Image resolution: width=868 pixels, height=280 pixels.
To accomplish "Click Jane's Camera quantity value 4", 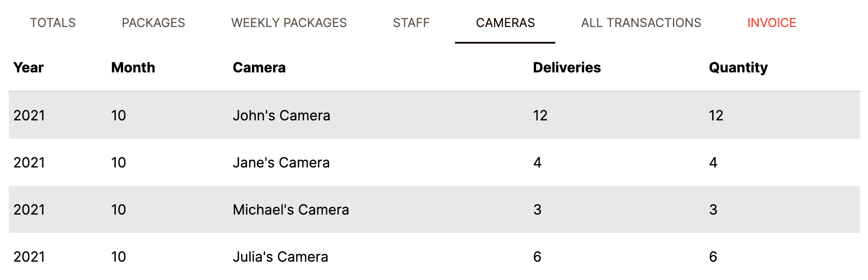I will click(x=713, y=162).
